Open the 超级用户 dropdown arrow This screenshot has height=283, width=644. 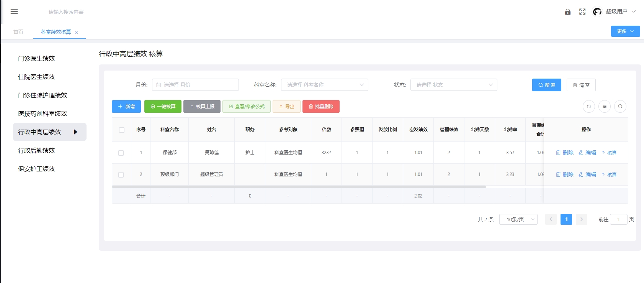pyautogui.click(x=634, y=12)
